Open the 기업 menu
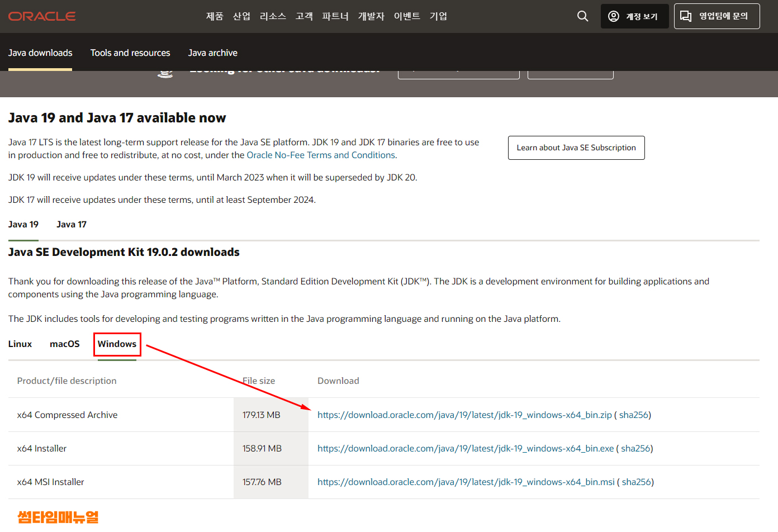This screenshot has height=532, width=778. (438, 16)
